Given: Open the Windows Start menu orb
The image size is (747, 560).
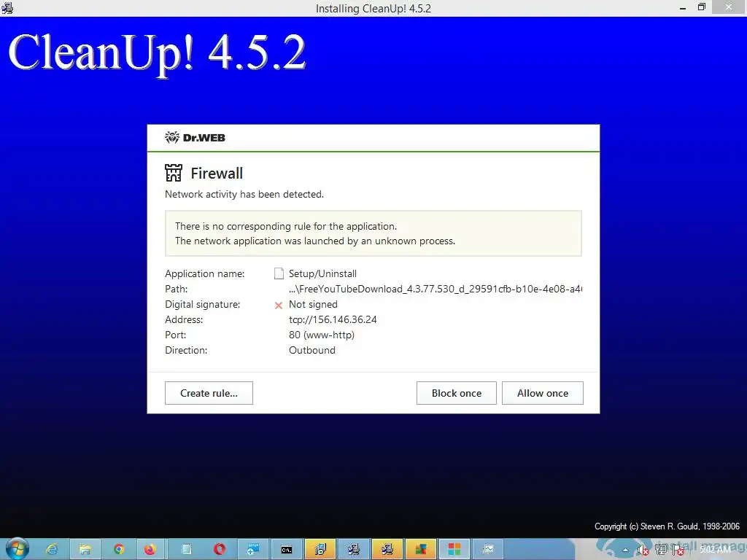Looking at the screenshot, I should pos(18,549).
